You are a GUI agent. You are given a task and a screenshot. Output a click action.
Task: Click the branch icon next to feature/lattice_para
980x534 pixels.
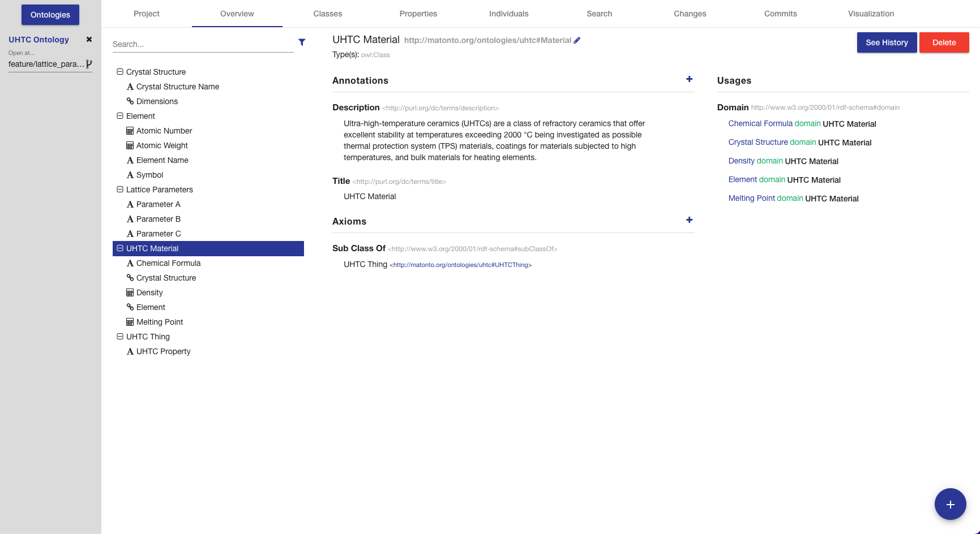pyautogui.click(x=89, y=64)
